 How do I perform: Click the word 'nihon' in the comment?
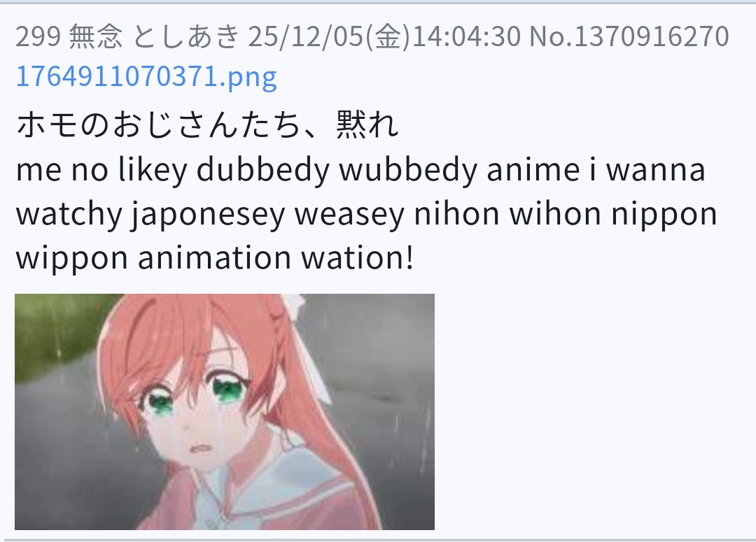456,214
